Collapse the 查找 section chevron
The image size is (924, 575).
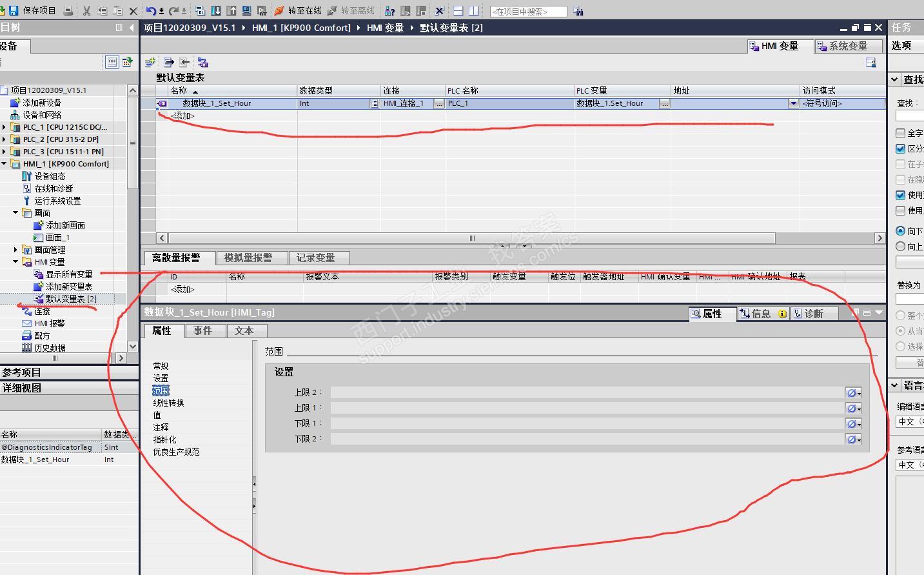click(894, 79)
